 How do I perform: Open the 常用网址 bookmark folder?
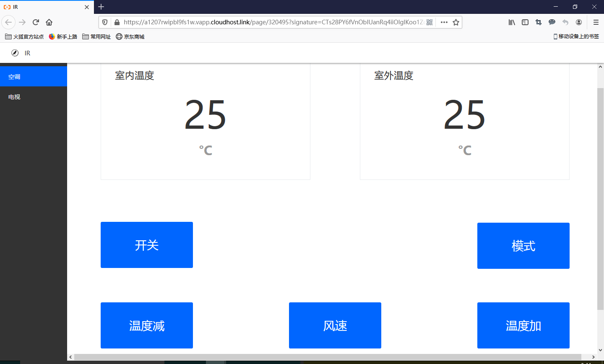coord(96,36)
